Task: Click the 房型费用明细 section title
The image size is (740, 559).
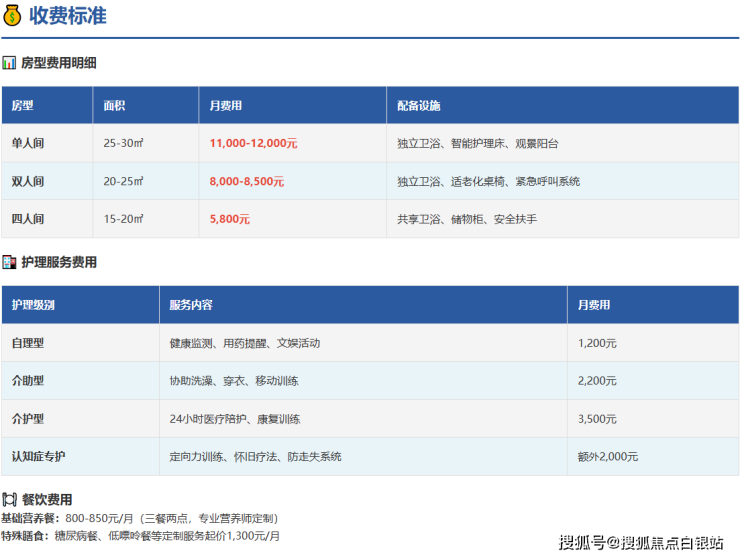Action: pos(59,63)
